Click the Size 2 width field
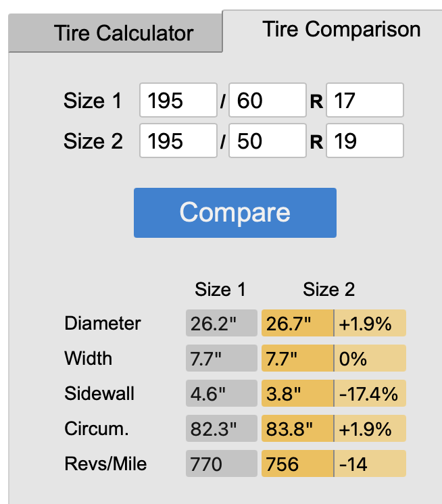The height and width of the screenshot is (504, 442). 178,141
